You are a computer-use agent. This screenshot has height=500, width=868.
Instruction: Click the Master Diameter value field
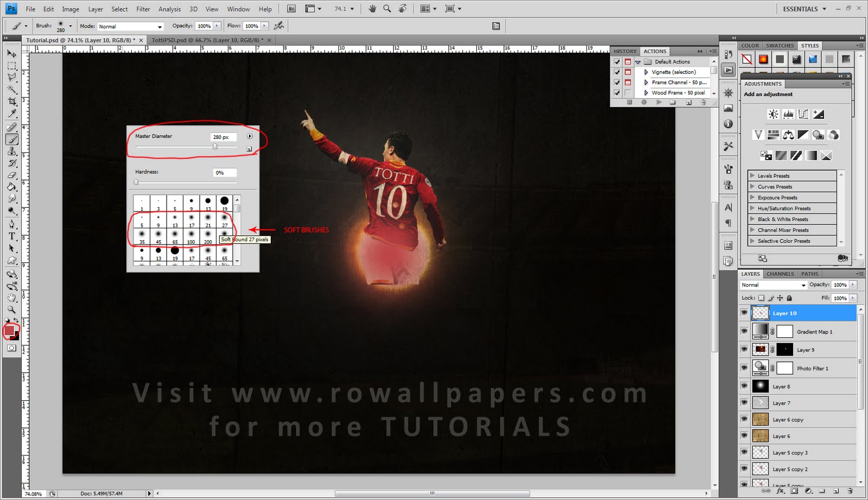[223, 137]
